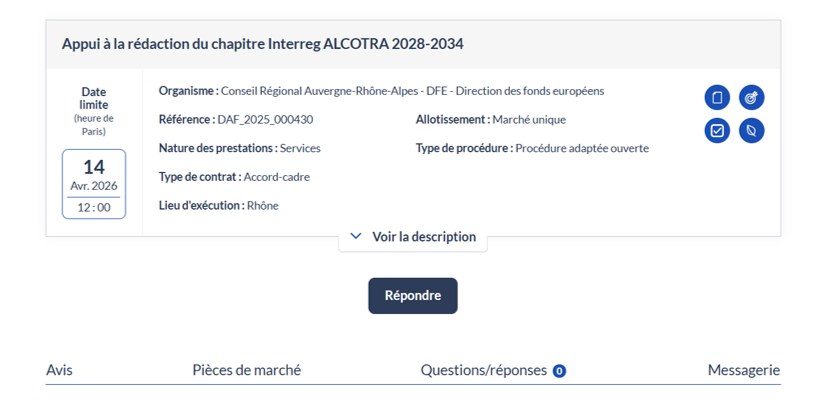Screen dimensions: 819x408
Task: Click the chevron beside Voir la description
Action: [x=356, y=237]
